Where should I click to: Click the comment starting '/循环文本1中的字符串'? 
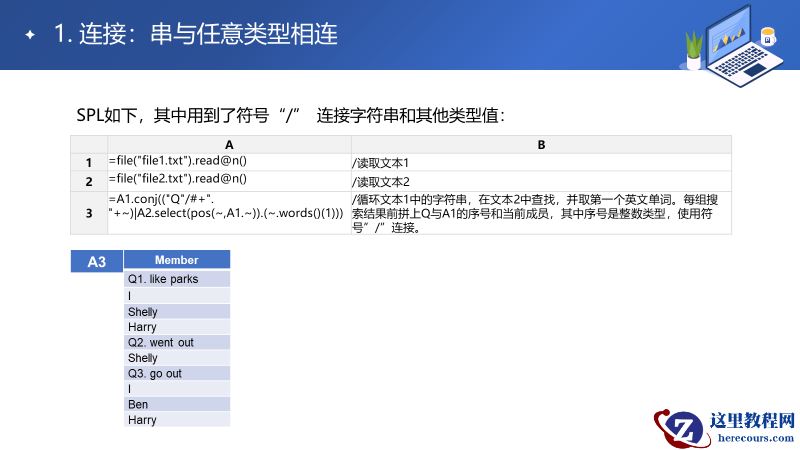[x=541, y=213]
